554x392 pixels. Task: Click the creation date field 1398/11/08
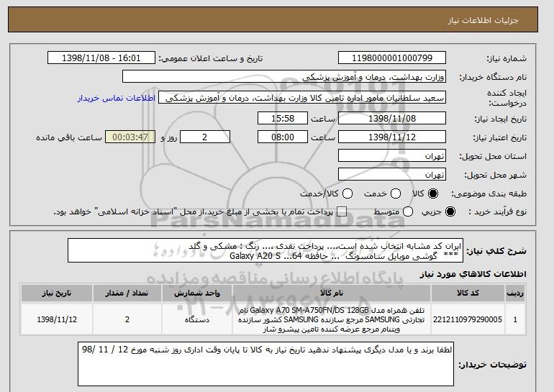392,118
